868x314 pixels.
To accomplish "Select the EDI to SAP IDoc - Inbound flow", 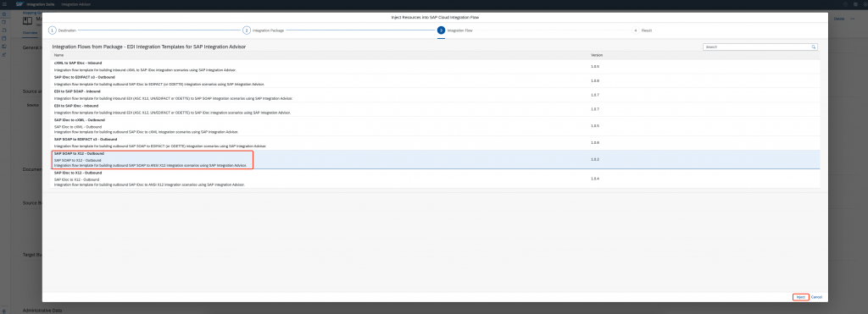I will [x=434, y=109].
